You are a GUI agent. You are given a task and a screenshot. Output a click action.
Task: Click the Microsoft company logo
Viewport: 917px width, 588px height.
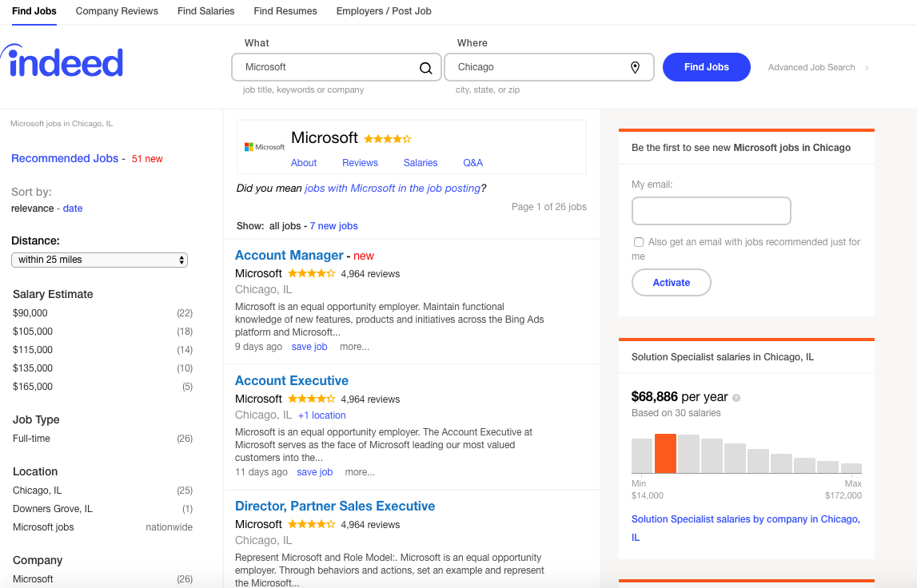tap(265, 147)
